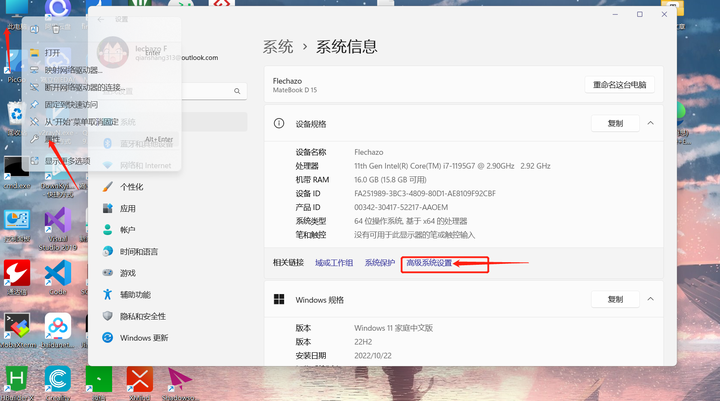Open 辅助功能 (Accessibility) settings
Screen dimensions: 720x401
pos(135,295)
